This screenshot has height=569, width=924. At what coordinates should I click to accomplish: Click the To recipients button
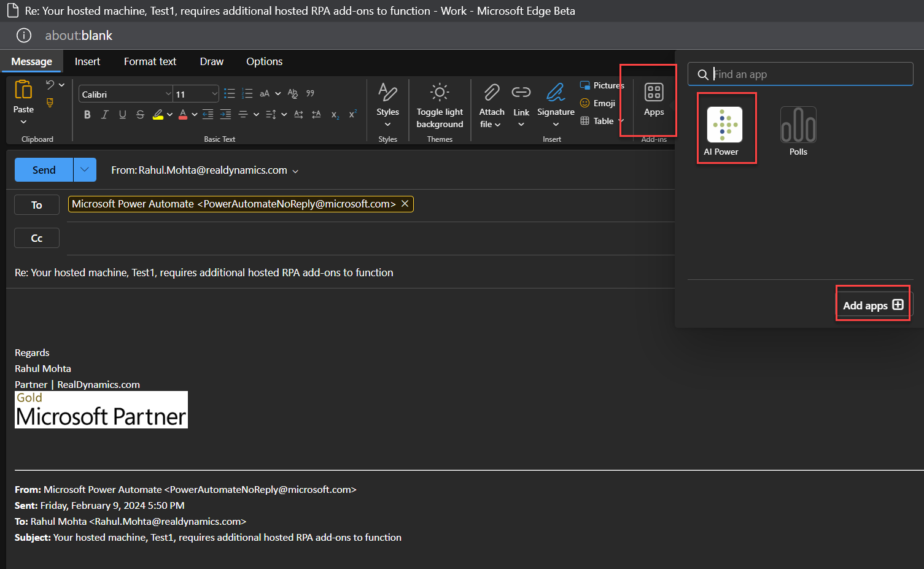pyautogui.click(x=37, y=205)
